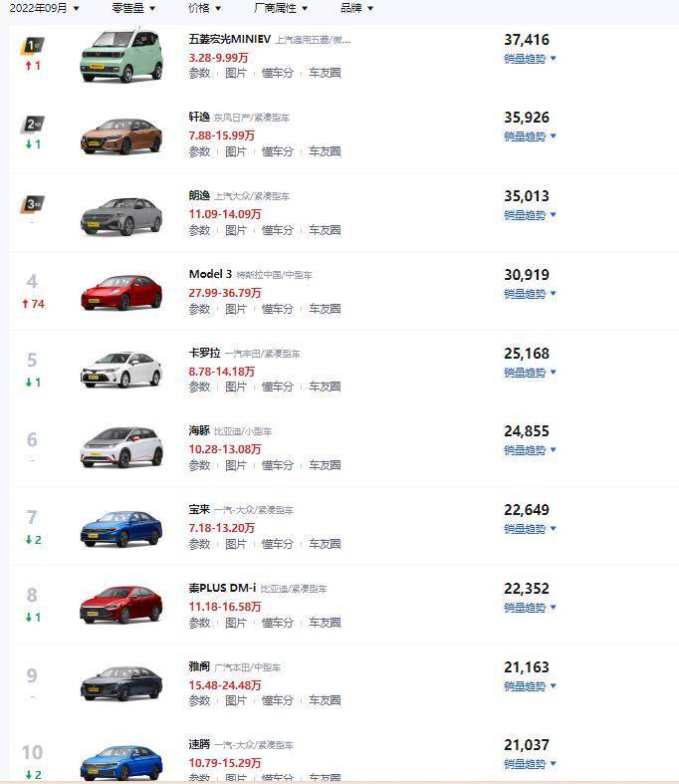Open 车友圈 link for 雅阁
The width and height of the screenshot is (679, 784).
[325, 700]
